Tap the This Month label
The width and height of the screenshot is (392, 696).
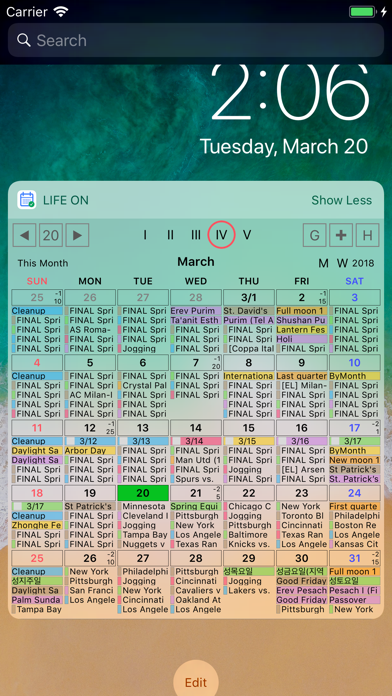click(x=43, y=263)
